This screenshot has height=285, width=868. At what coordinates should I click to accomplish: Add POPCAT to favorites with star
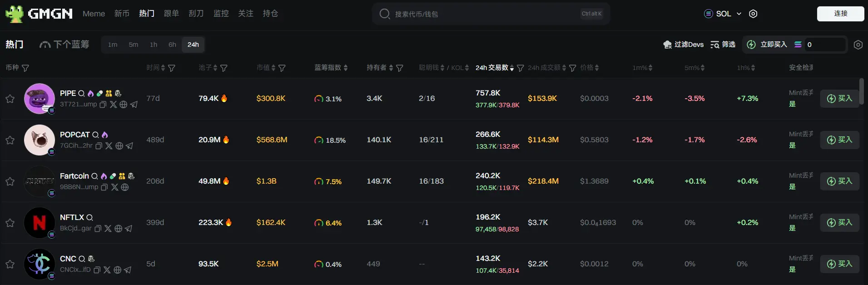(x=10, y=140)
